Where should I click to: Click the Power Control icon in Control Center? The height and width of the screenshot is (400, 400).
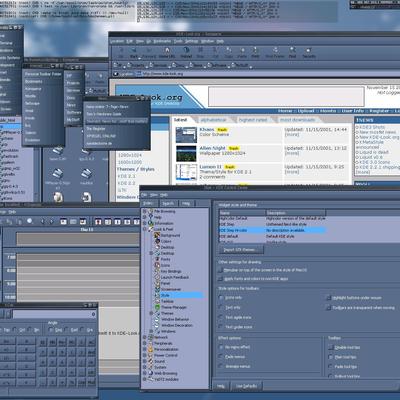pyautogui.click(x=150, y=355)
